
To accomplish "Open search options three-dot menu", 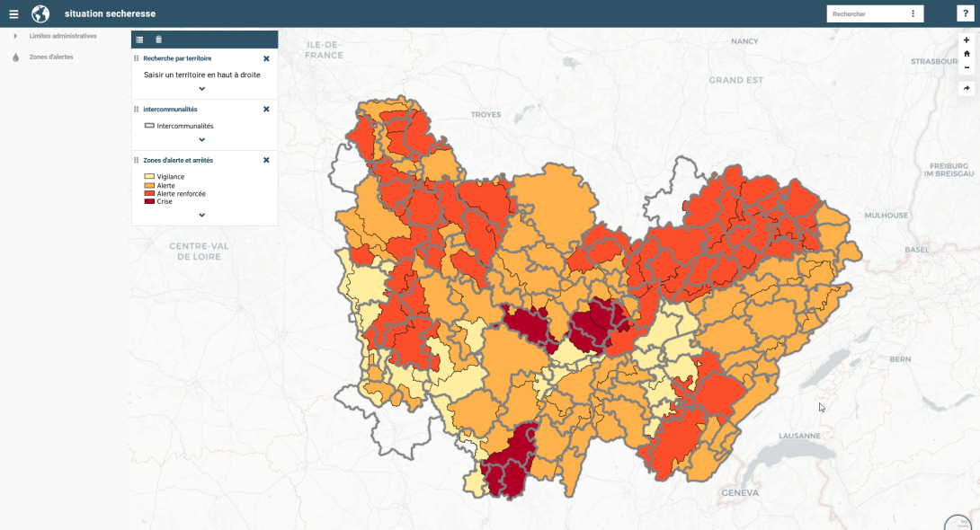I will point(913,13).
